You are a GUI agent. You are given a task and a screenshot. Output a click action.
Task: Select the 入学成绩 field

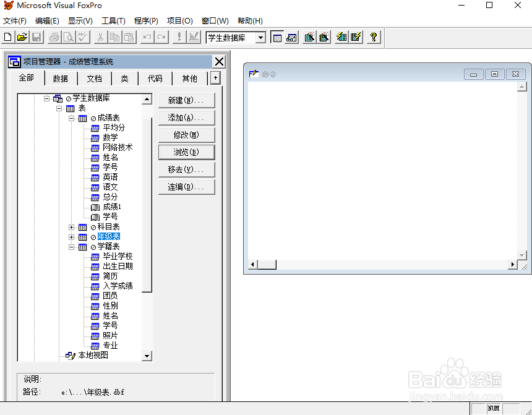click(x=118, y=286)
